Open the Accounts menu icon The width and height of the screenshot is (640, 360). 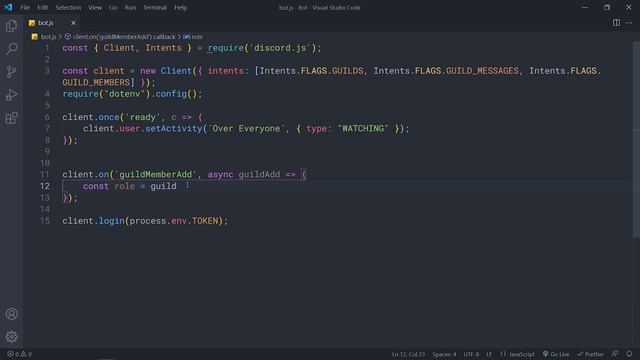click(11, 314)
